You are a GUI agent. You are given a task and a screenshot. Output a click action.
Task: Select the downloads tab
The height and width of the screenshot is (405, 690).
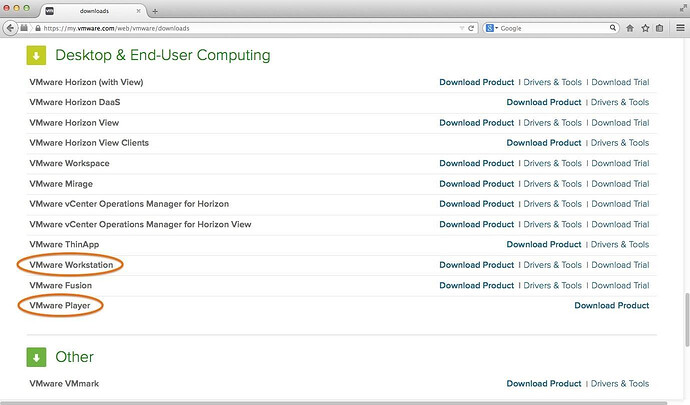[95, 9]
